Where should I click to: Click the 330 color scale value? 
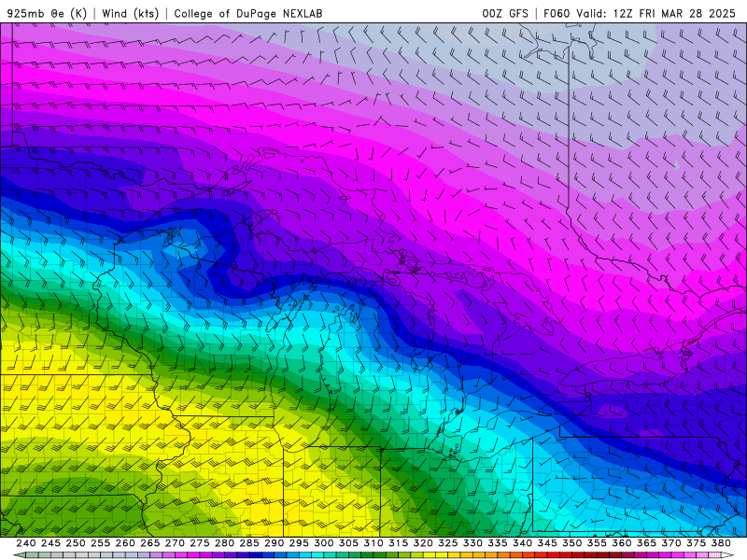(x=472, y=543)
